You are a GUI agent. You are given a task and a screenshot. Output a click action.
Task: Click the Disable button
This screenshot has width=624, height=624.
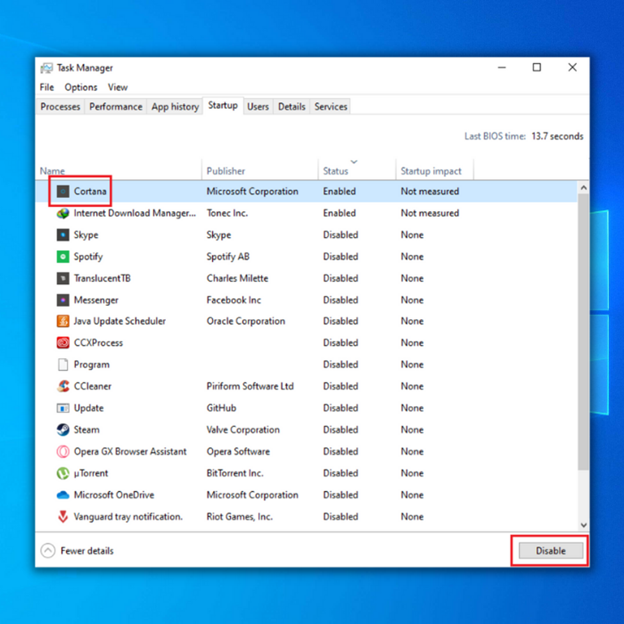(x=551, y=551)
